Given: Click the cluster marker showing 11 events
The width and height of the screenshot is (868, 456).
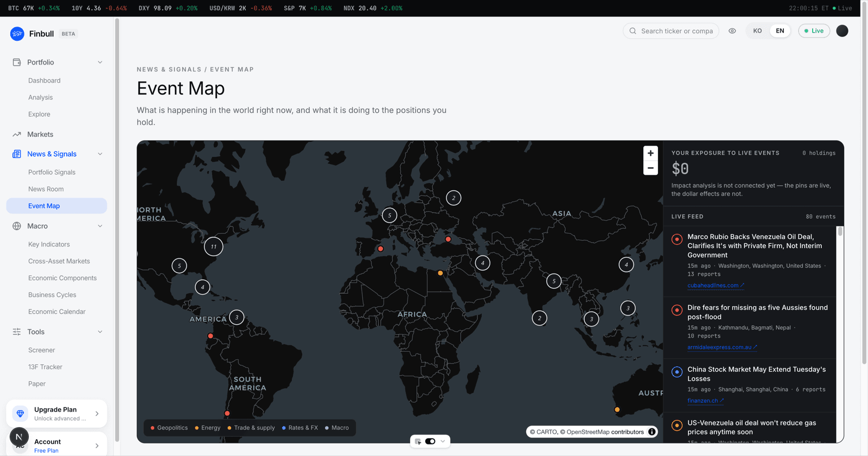Looking at the screenshot, I should (214, 246).
